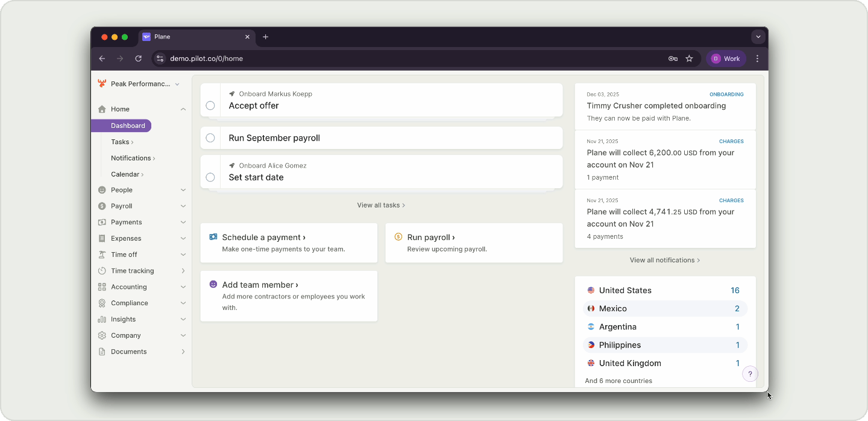Select the People section icon in sidebar

(102, 189)
